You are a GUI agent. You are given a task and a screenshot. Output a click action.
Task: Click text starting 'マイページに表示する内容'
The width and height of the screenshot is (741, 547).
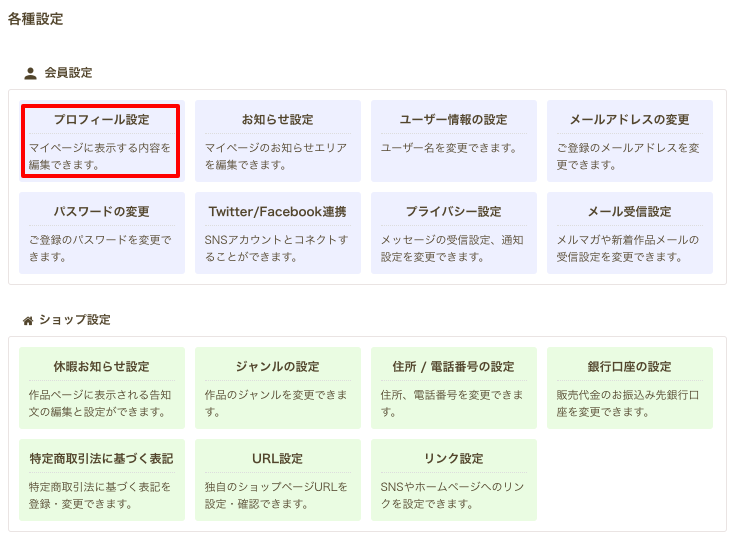point(100,156)
